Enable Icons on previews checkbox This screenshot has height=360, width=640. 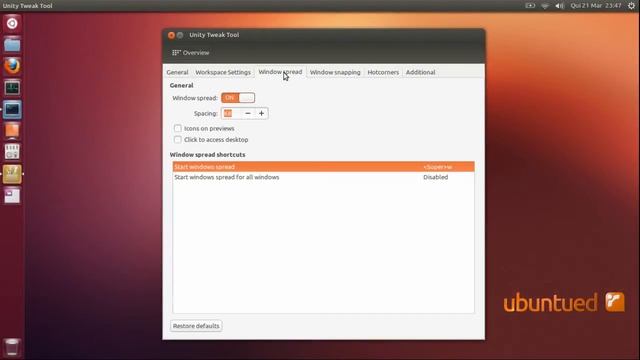click(178, 128)
